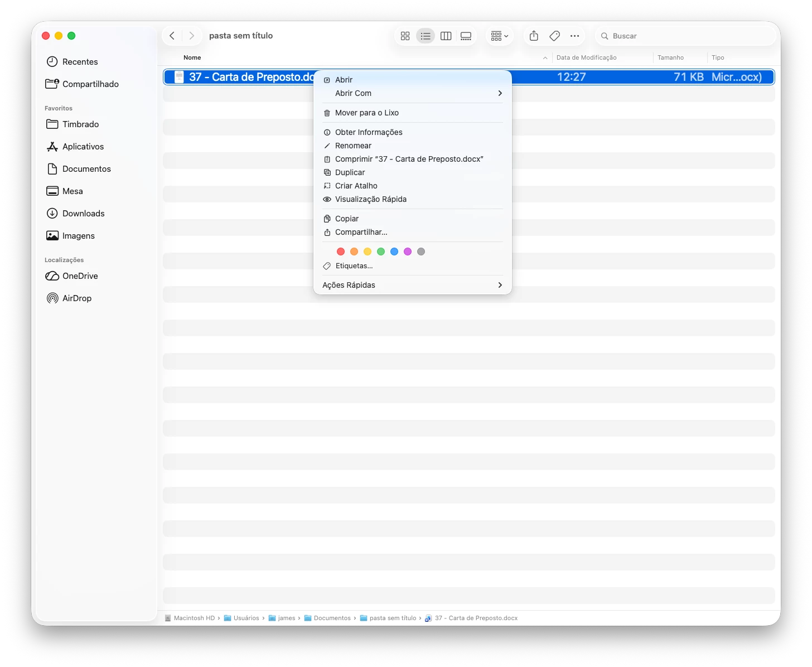Click Documentos in the path bar
The height and width of the screenshot is (667, 812).
pos(327,618)
